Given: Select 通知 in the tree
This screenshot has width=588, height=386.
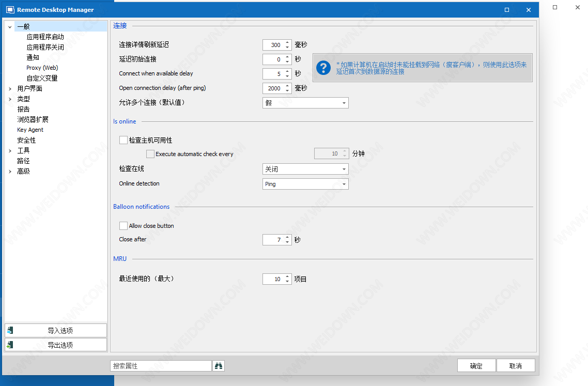Looking at the screenshot, I should pyautogui.click(x=33, y=57).
